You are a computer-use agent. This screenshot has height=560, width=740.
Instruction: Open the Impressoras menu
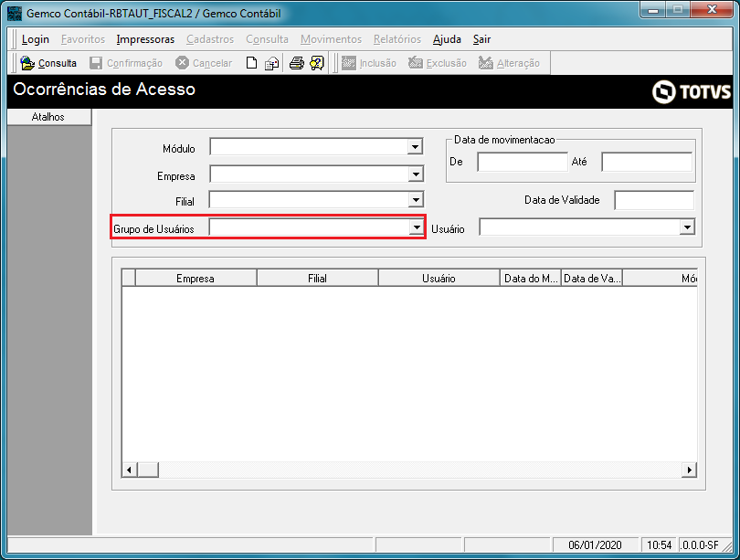(145, 39)
